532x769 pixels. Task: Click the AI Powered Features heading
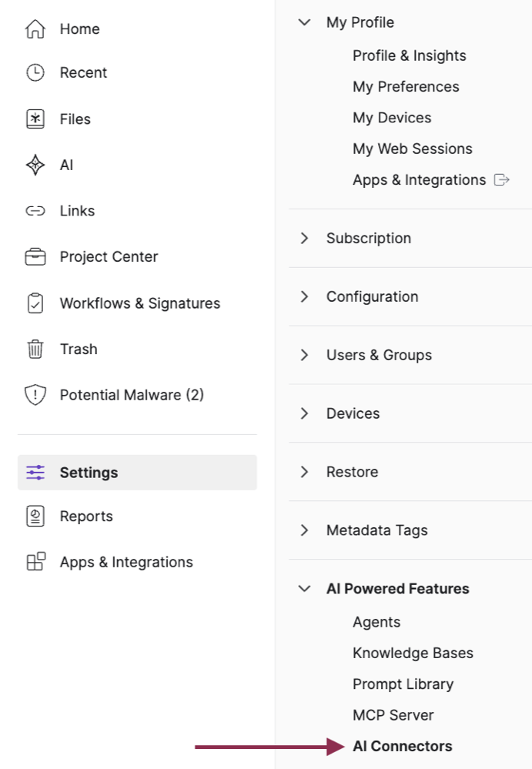(397, 589)
